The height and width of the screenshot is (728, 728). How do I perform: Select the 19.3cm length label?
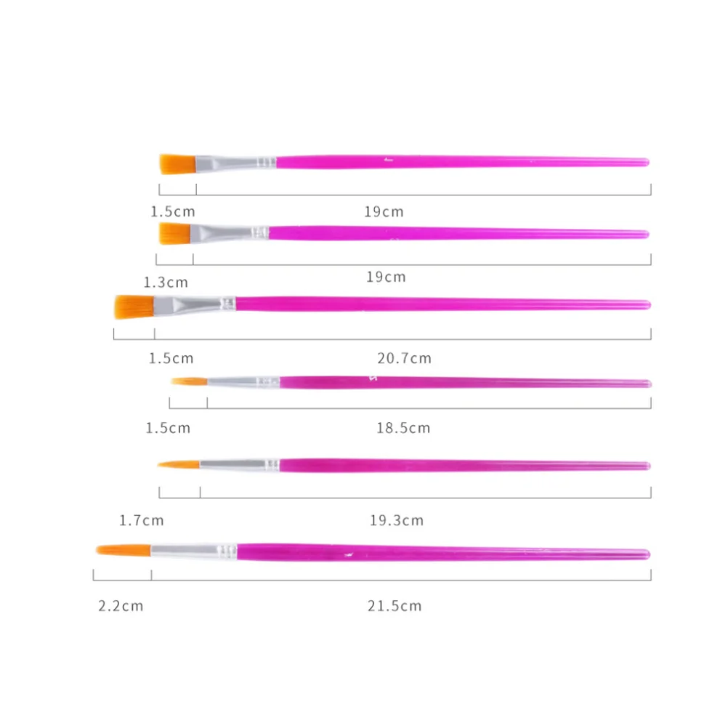tap(396, 520)
